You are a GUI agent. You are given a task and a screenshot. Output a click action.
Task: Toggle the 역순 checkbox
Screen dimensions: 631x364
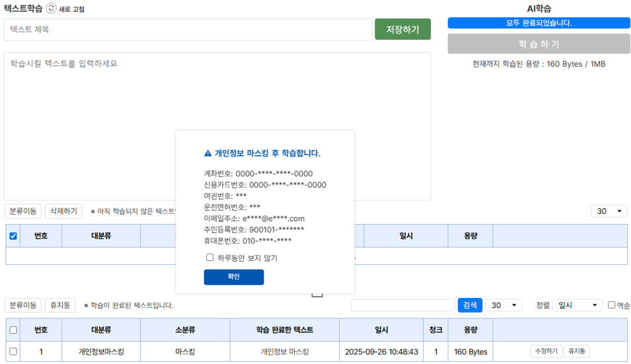611,305
